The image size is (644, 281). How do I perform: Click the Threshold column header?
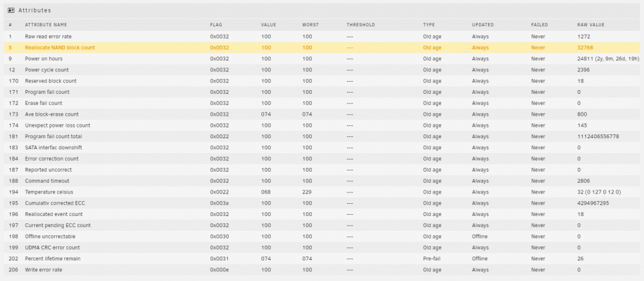point(361,25)
